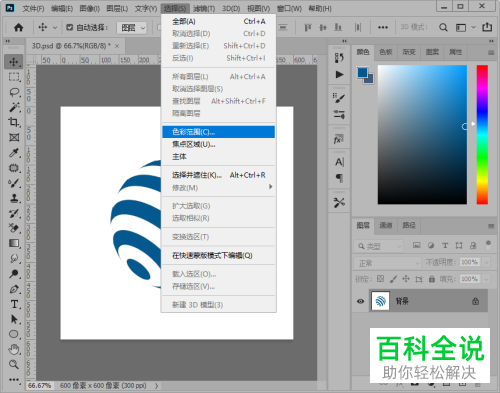Open the Character panel icon
Image resolution: width=500 pixels, height=393 pixels.
click(339, 162)
